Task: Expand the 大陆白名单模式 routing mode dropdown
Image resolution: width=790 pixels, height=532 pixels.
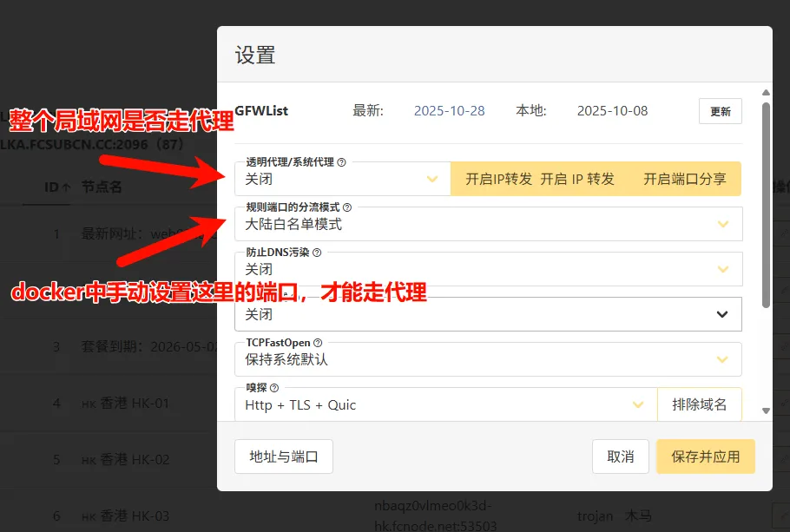Action: coord(488,224)
